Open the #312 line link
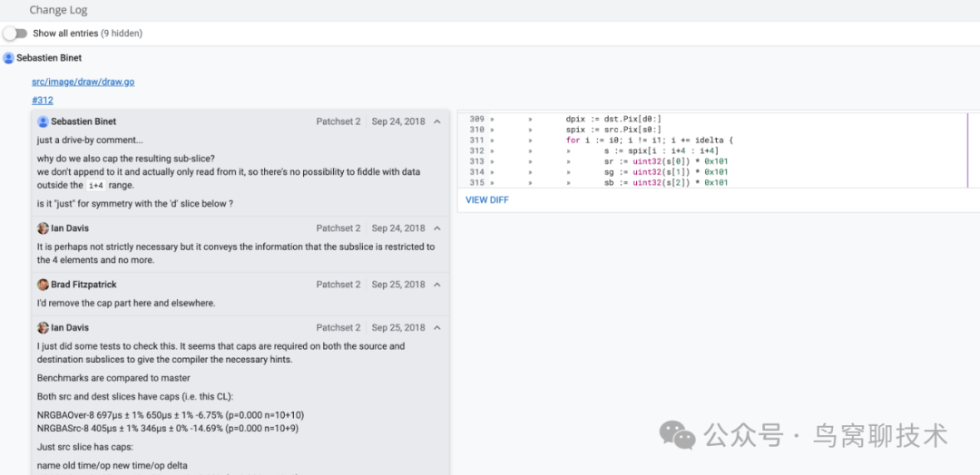 pyautogui.click(x=43, y=100)
